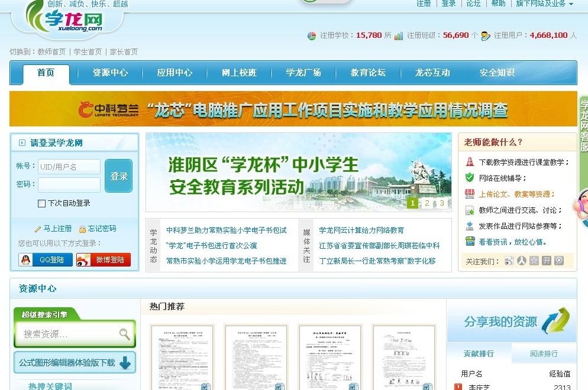The height and width of the screenshot is (390, 588).
Task: Click the 论坛 link in top bar
Action: [x=474, y=4]
